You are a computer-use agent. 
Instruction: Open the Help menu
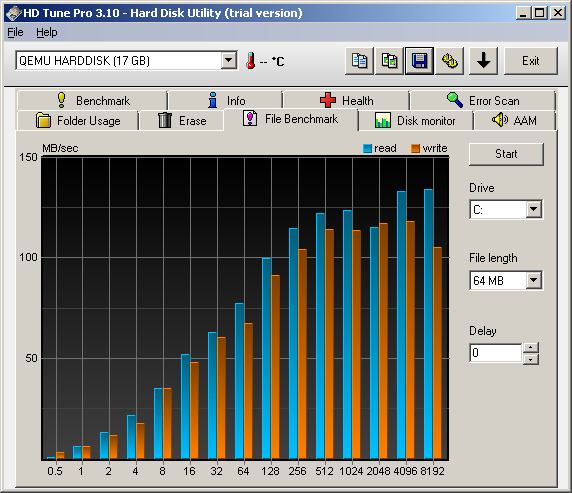47,32
